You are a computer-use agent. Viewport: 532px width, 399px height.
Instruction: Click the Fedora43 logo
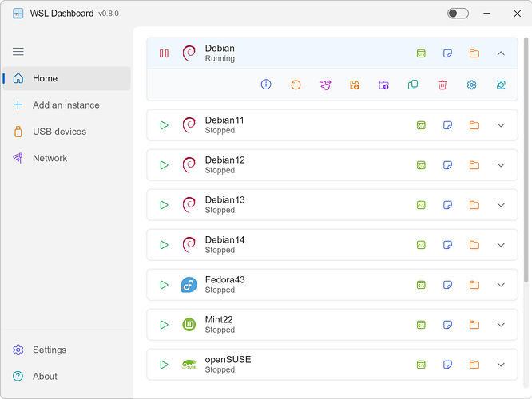pos(189,285)
